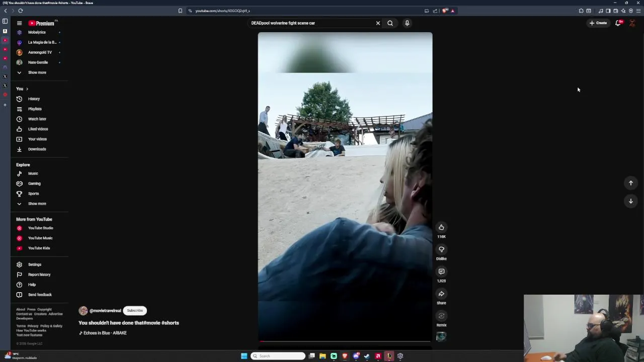Go to next Short with down arrow
This screenshot has height=362, width=644.
[x=631, y=201]
